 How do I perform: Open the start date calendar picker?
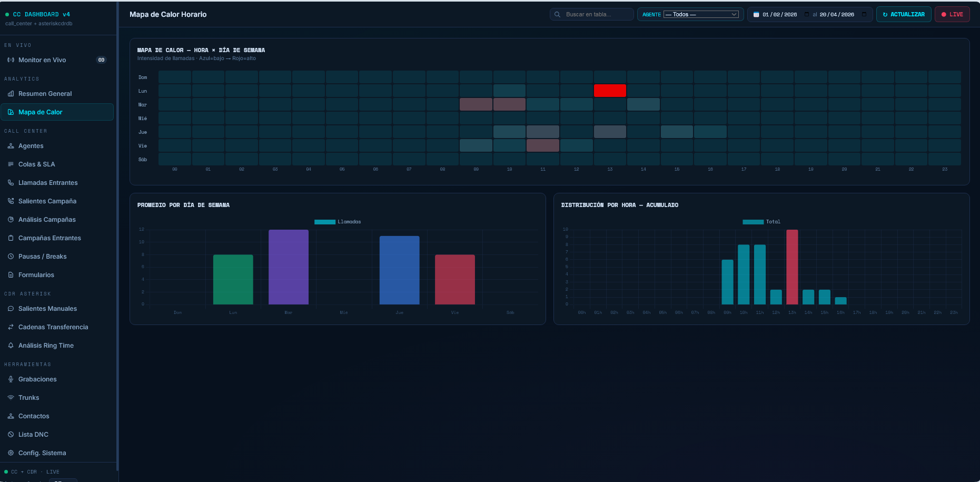coord(807,15)
